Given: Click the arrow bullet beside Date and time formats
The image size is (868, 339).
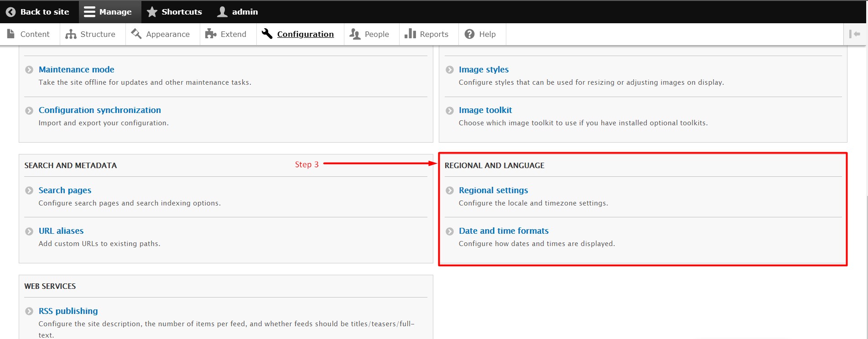Looking at the screenshot, I should (450, 231).
